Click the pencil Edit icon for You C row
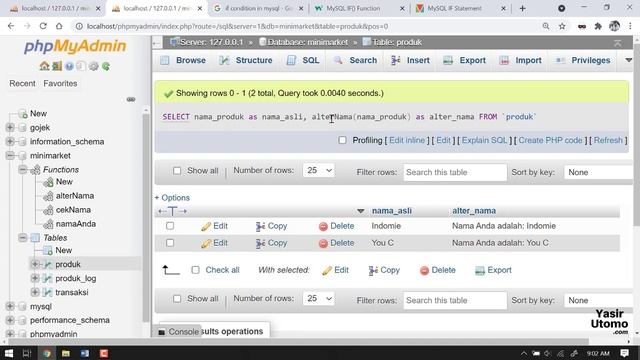 coord(206,244)
